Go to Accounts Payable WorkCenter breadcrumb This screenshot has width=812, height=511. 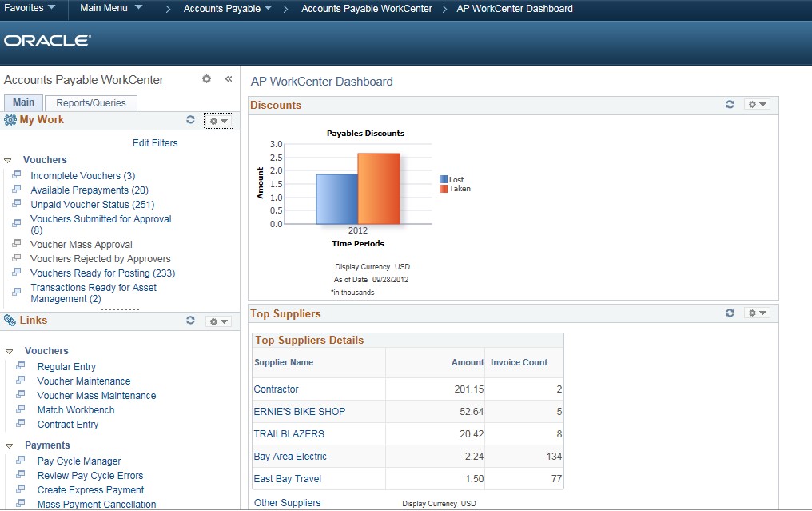[x=367, y=9]
